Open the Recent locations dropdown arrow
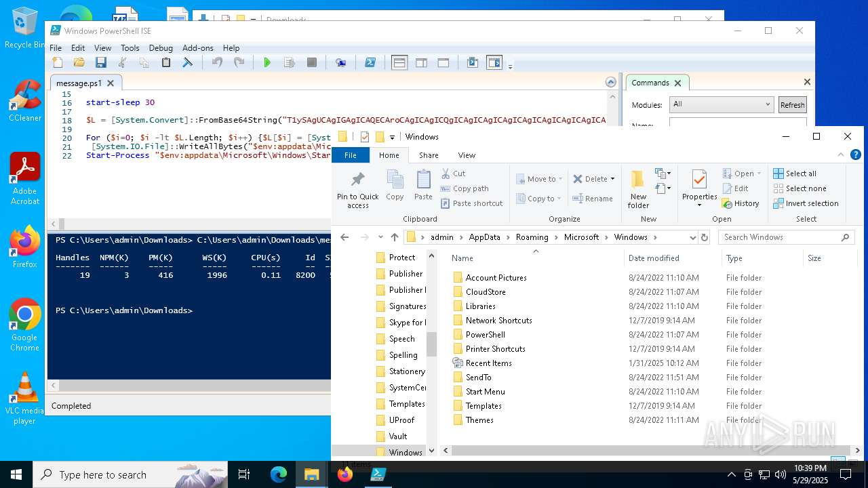868x488 pixels. point(380,237)
